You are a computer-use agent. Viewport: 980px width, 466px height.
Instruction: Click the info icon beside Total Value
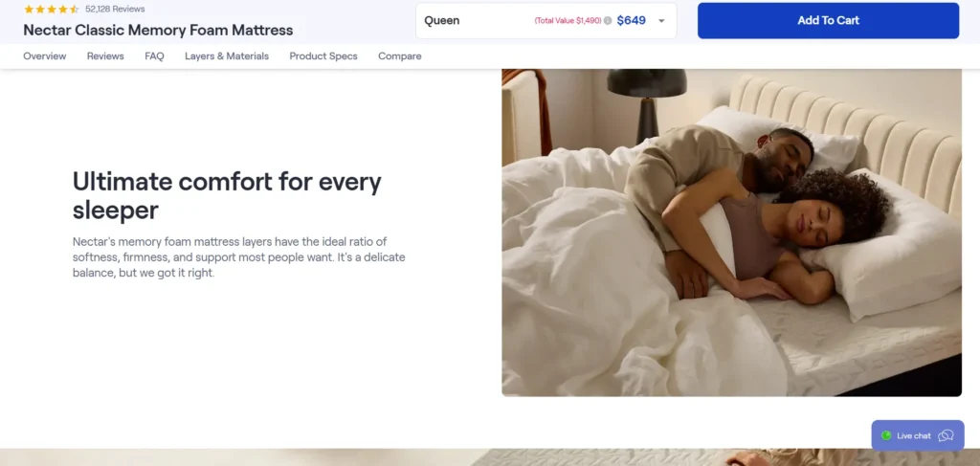pyautogui.click(x=608, y=21)
